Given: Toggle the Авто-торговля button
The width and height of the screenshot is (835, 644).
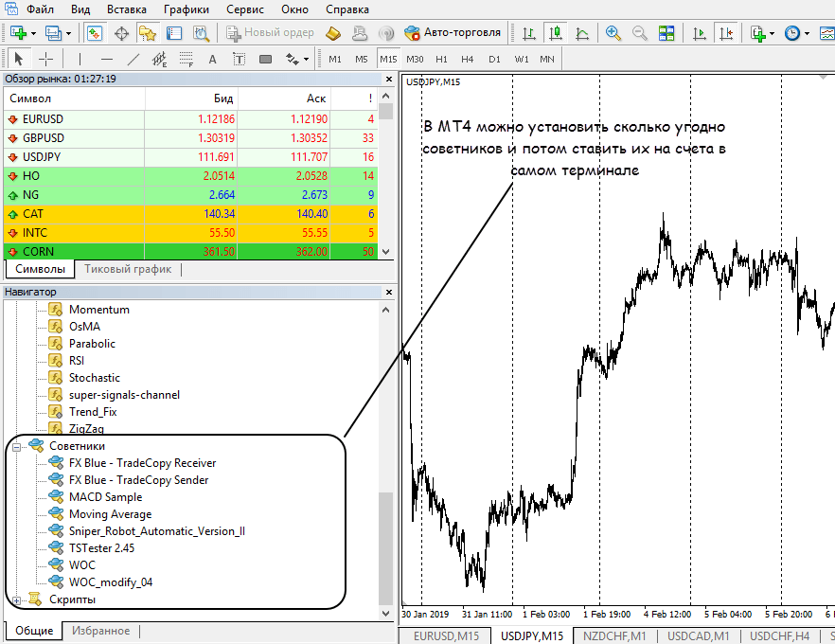Looking at the screenshot, I should (x=453, y=32).
